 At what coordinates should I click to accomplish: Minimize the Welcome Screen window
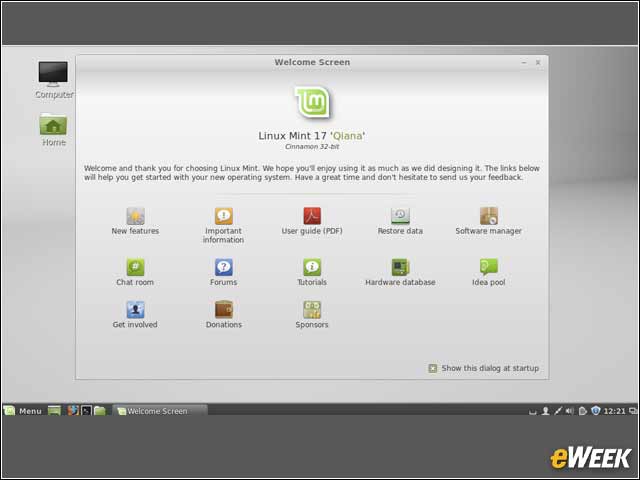point(524,62)
